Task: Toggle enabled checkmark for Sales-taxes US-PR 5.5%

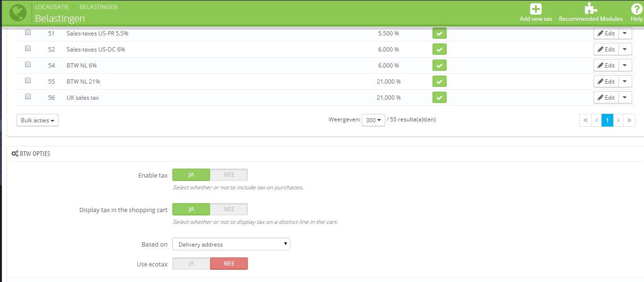Action: [x=439, y=34]
